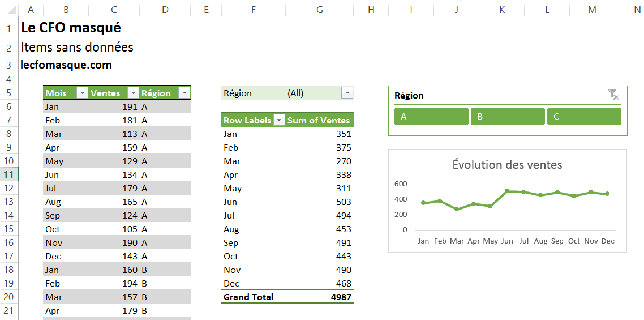
Task: Toggle slicer button C
Action: [584, 117]
